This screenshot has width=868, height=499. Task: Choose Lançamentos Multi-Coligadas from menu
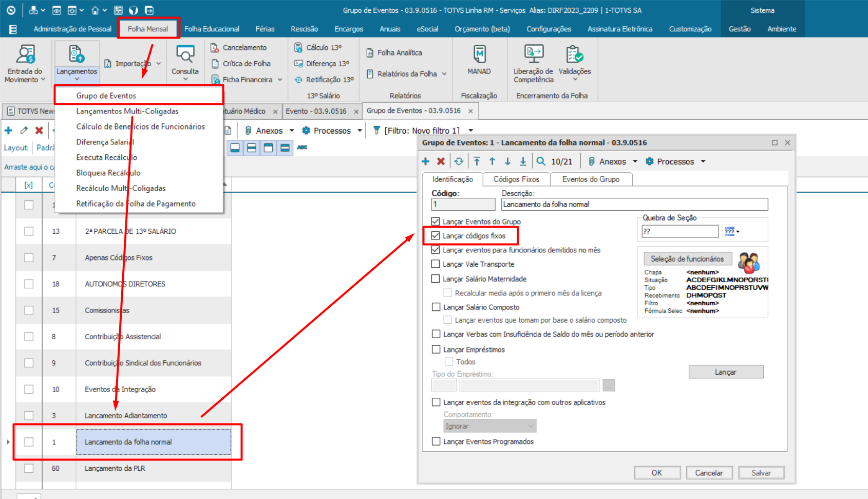coord(139,111)
